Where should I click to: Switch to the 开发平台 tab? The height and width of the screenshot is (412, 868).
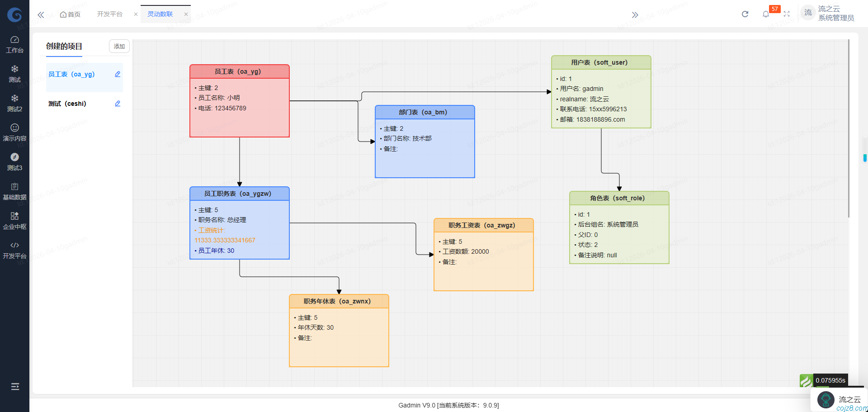(x=109, y=14)
